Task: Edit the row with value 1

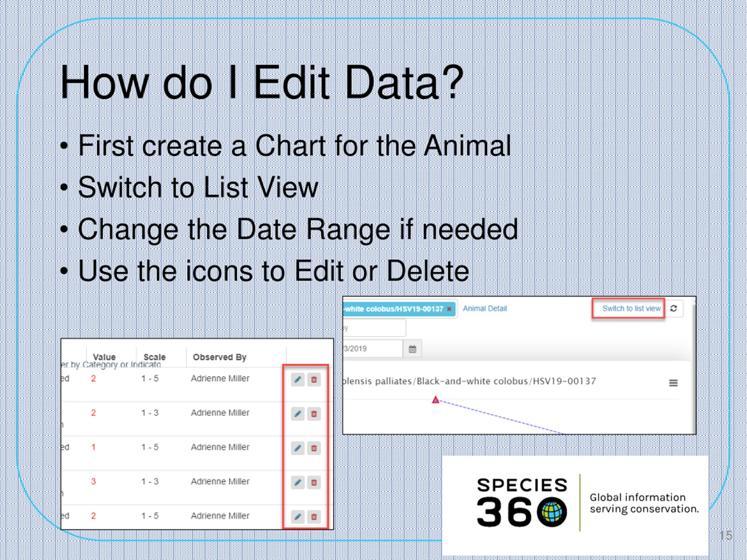Action: pos(298,448)
